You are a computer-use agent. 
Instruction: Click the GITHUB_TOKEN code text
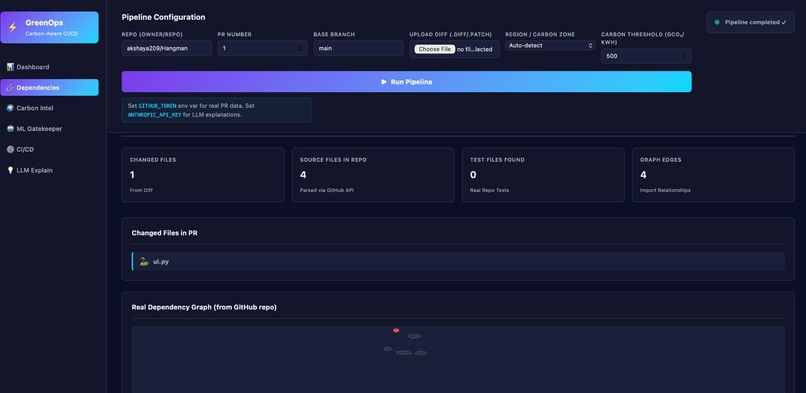point(157,106)
